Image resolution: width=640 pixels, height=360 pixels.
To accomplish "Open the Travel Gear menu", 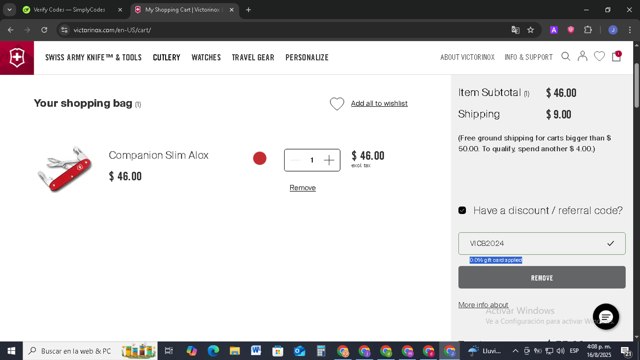I will [x=253, y=58].
